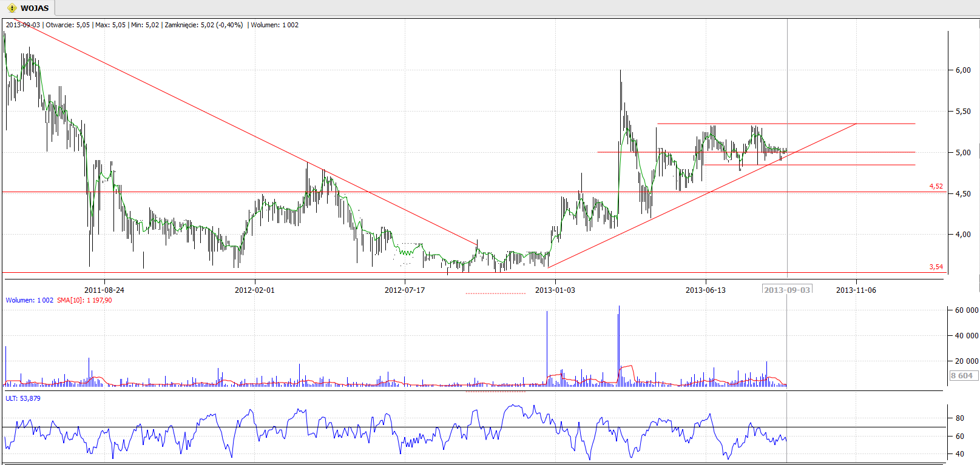Viewport: 980px width, 465px height.
Task: Click the 2013-06-13 date axis label
Action: (706, 290)
